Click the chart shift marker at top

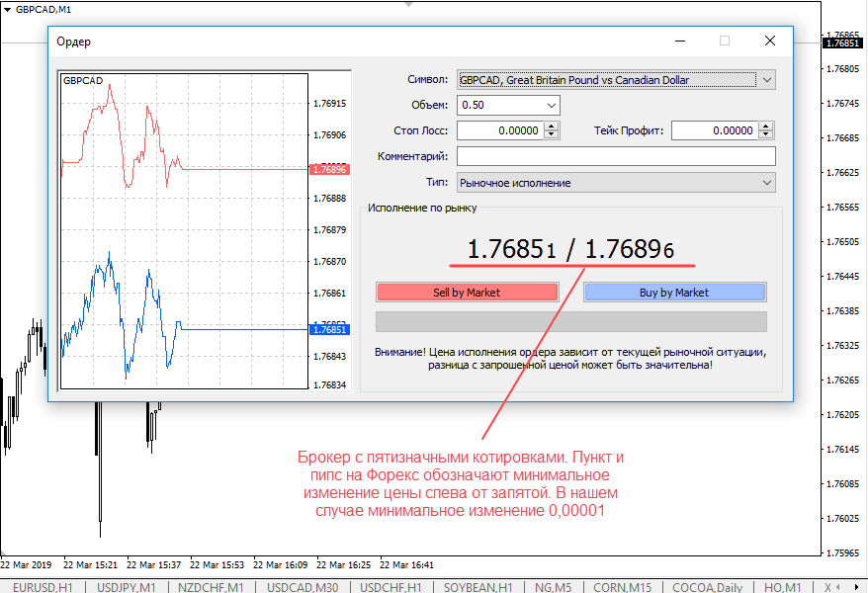point(408,4)
